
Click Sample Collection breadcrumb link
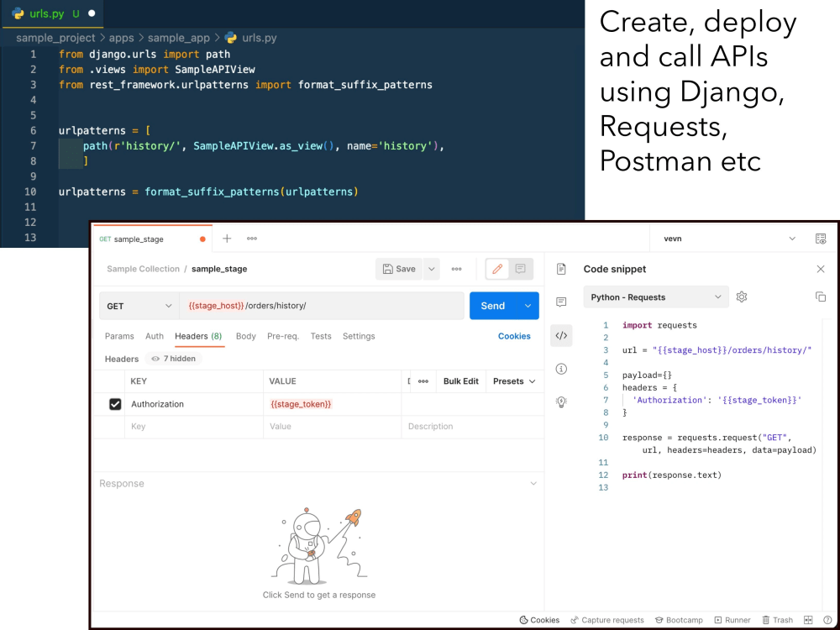pos(143,269)
